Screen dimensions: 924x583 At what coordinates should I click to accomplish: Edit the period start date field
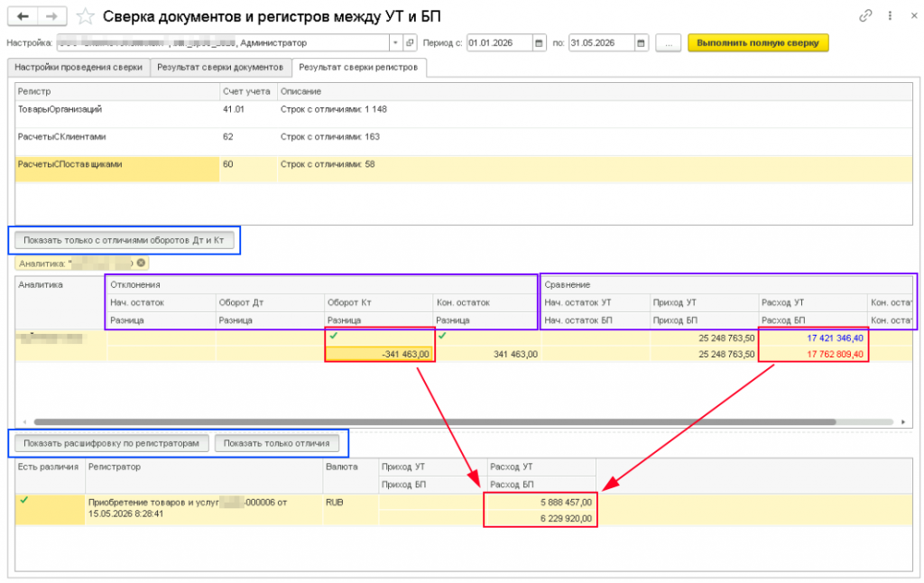[500, 43]
